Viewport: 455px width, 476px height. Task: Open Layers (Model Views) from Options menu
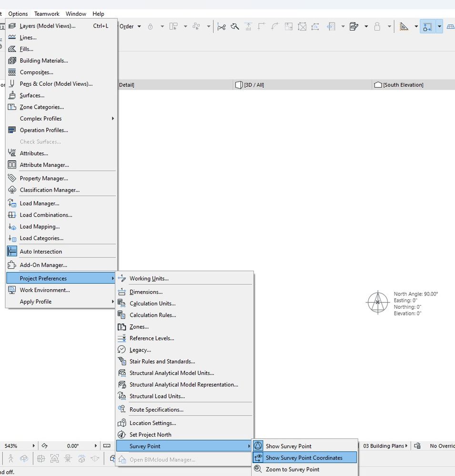(61, 26)
